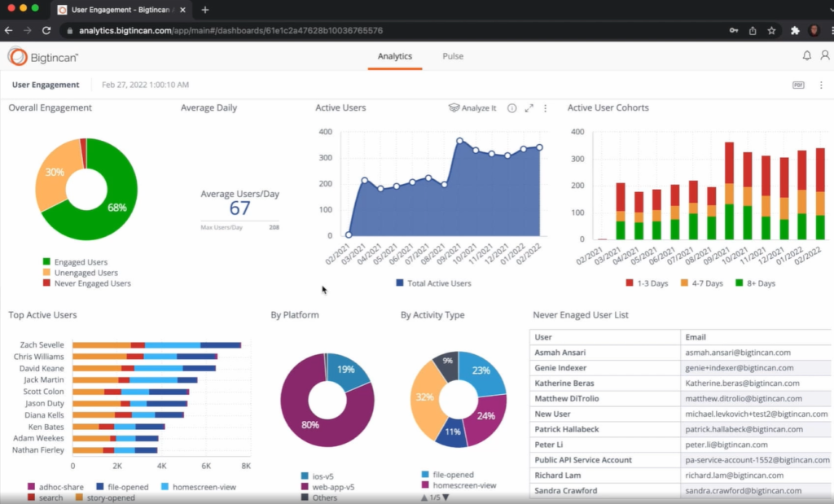The image size is (834, 504).
Task: Go to the previous page via up arrow
Action: pos(424,496)
